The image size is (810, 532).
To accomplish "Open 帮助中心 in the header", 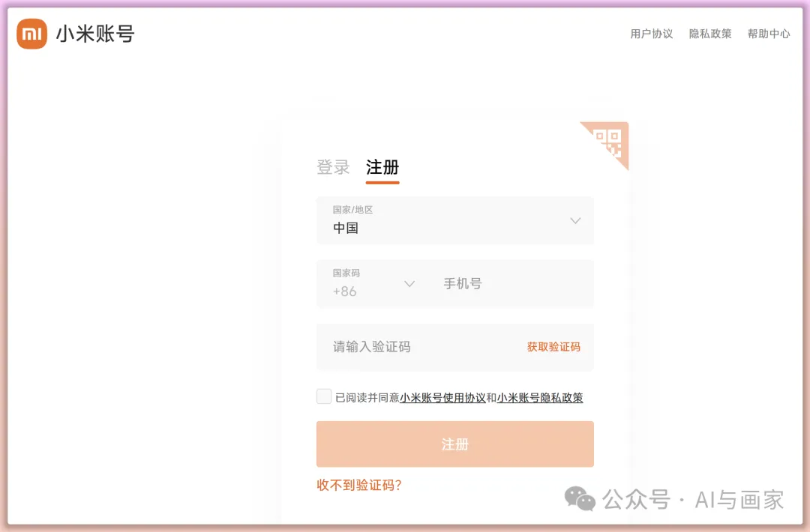I will point(769,34).
